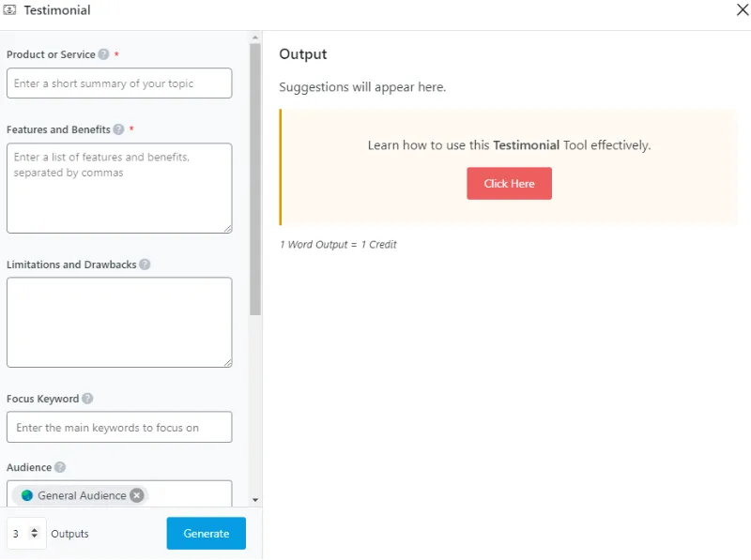The image size is (751, 560).
Task: Click the scrollbar up arrow
Action: (x=255, y=38)
